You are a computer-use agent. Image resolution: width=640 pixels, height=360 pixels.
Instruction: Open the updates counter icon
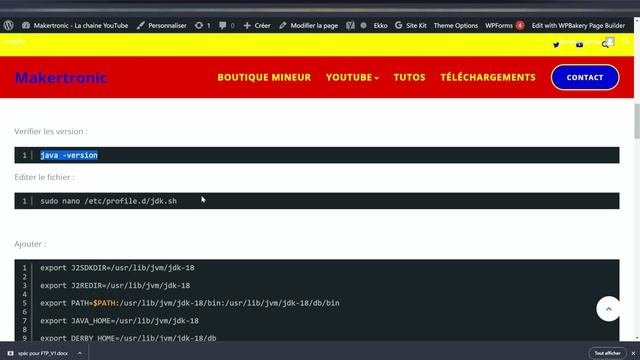(x=202, y=25)
